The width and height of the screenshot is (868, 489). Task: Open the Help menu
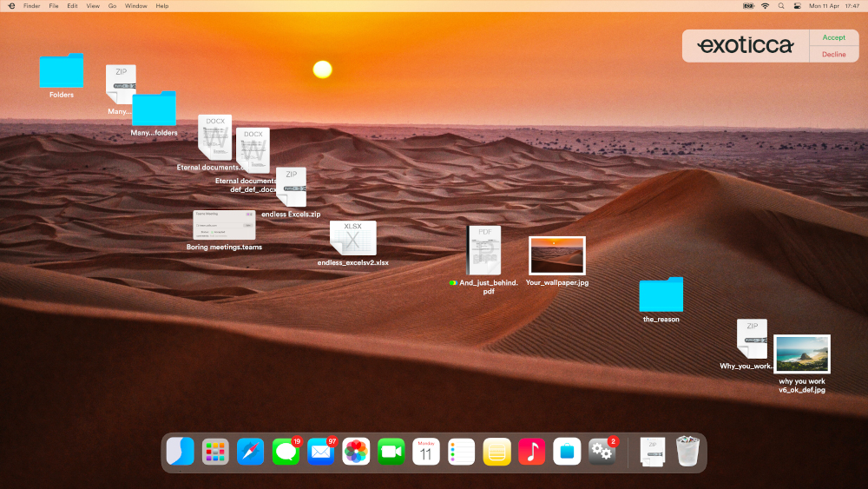tap(162, 6)
